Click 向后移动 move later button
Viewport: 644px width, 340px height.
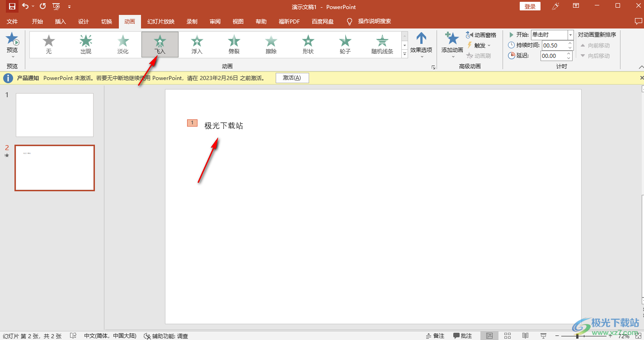tap(595, 56)
